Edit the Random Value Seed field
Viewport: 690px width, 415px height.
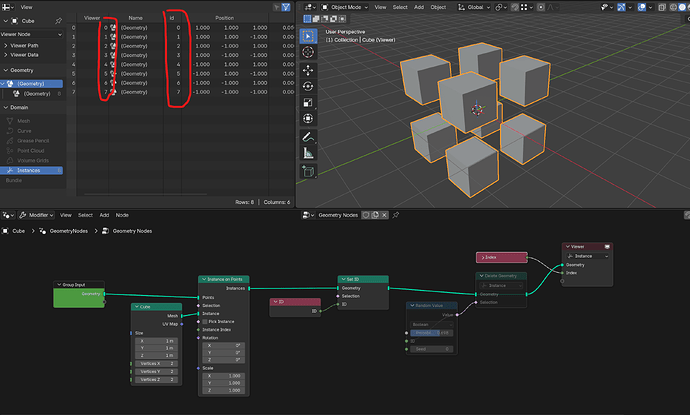(432, 349)
